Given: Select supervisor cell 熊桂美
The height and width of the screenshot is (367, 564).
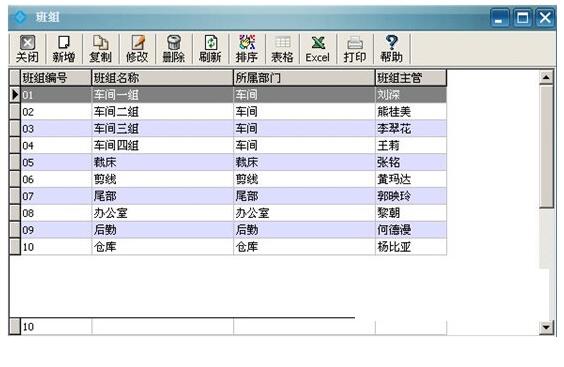Looking at the screenshot, I should click(411, 112).
